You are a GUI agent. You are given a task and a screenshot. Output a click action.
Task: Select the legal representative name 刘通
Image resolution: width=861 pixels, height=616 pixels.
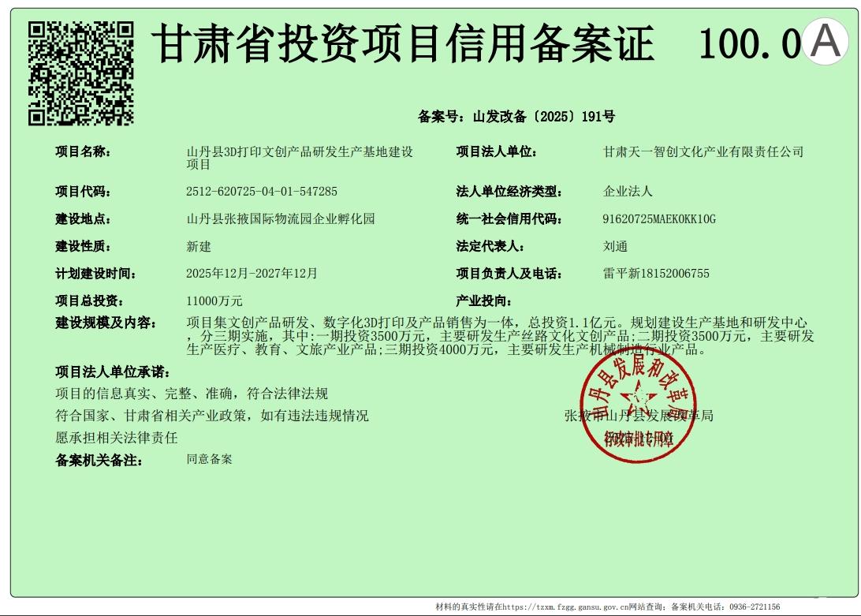click(x=615, y=246)
